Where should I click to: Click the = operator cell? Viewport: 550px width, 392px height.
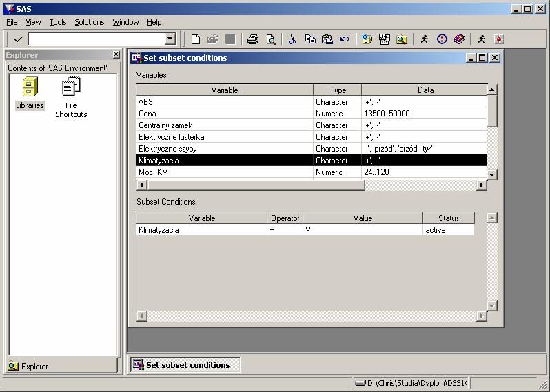pyautogui.click(x=285, y=230)
